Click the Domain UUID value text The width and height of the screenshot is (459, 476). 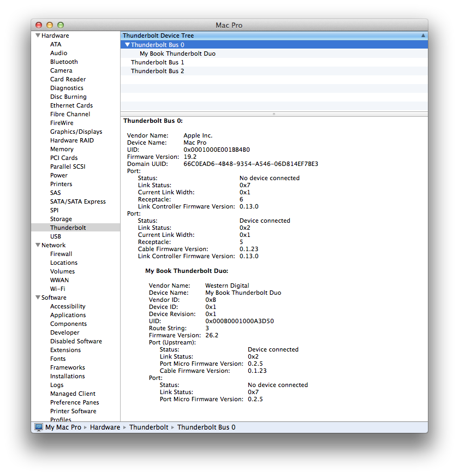coord(251,164)
